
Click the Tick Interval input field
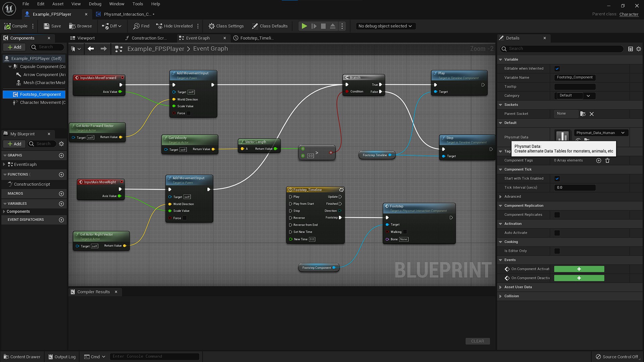575,188
